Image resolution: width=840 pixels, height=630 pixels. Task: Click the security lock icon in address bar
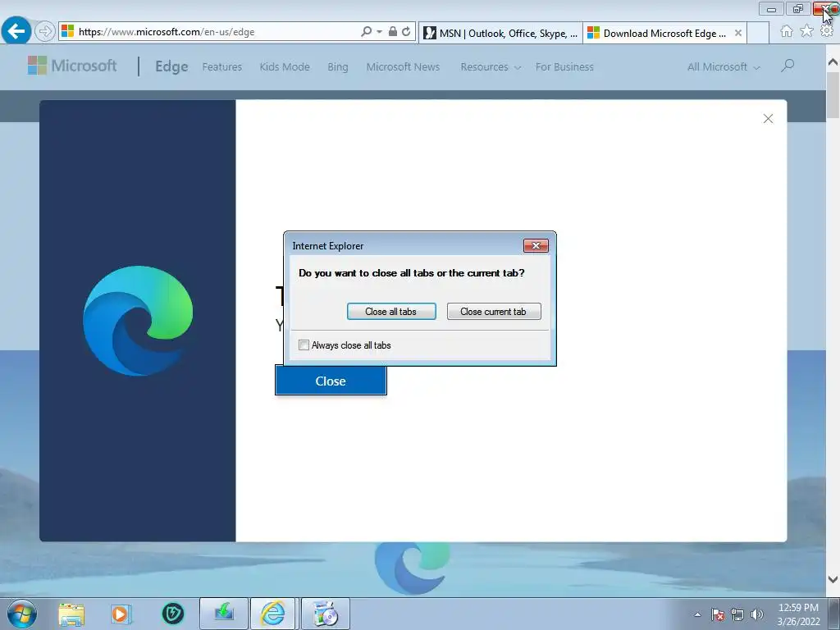pos(393,32)
